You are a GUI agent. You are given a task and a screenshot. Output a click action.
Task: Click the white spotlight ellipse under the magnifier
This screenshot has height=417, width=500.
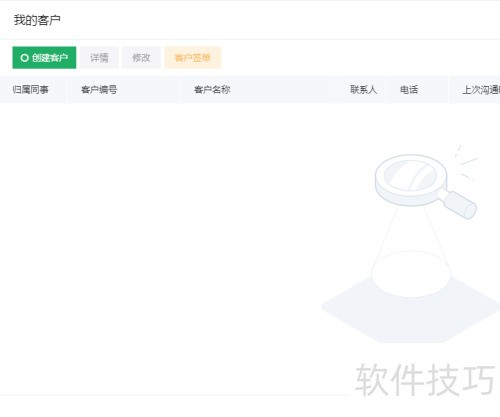411,274
